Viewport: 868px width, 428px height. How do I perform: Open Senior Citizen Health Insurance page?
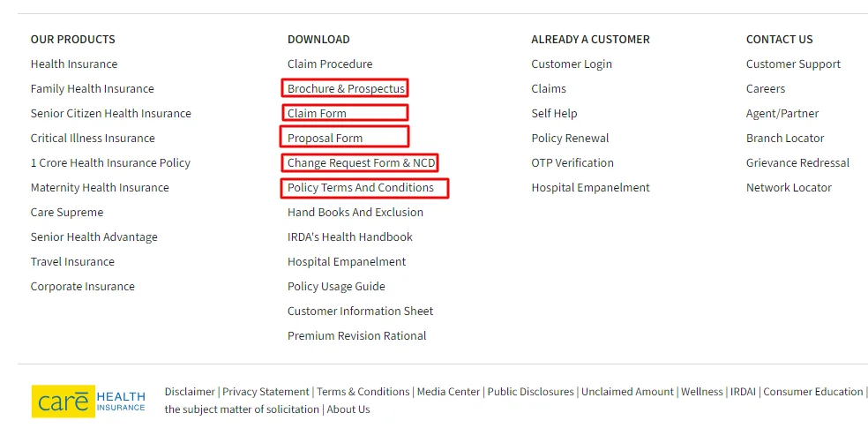[110, 114]
